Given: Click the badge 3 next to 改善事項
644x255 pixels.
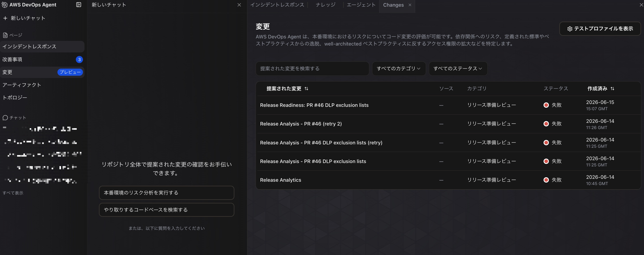Looking at the screenshot, I should click(79, 59).
